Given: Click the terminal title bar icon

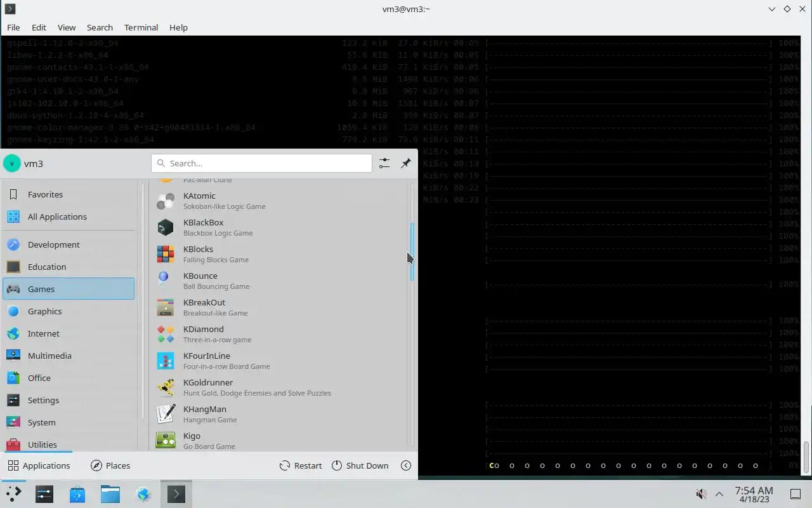Looking at the screenshot, I should (x=10, y=9).
